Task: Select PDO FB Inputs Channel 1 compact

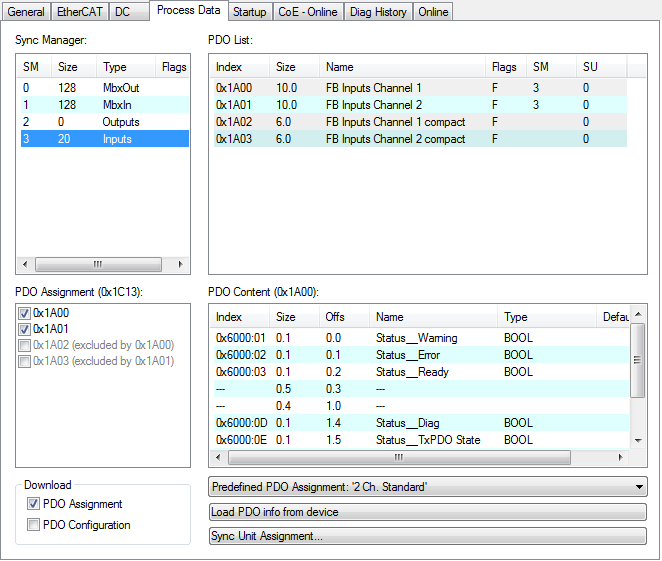Action: (x=420, y=122)
